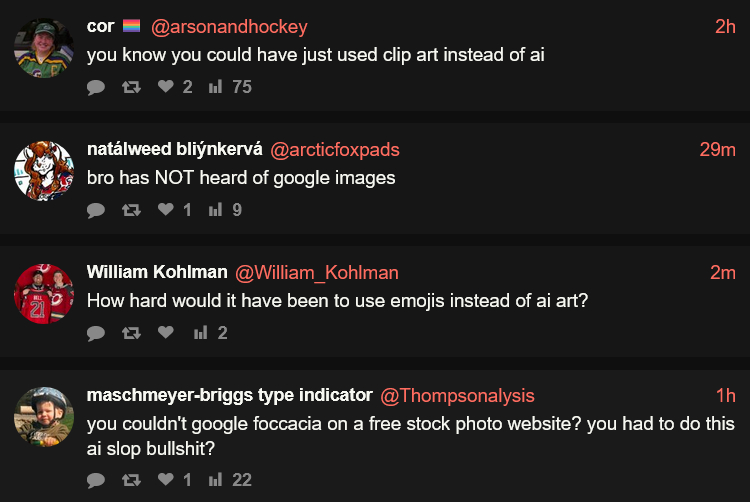The height and width of the screenshot is (502, 750).
Task: Visit the @William_Kohlman handle link
Action: click(316, 273)
